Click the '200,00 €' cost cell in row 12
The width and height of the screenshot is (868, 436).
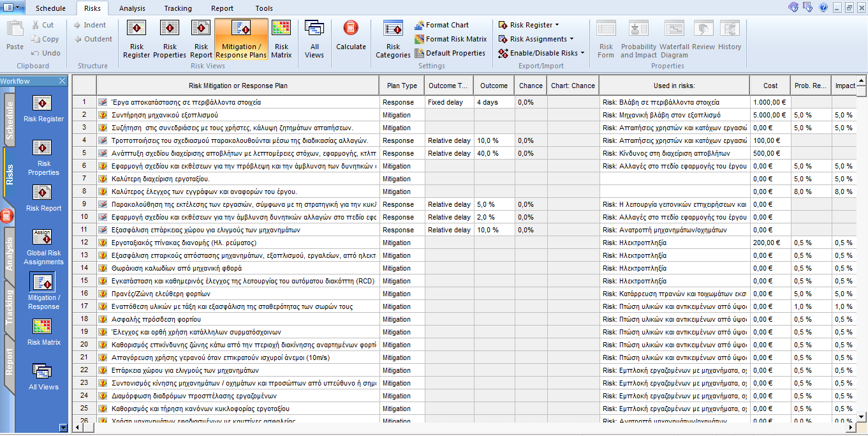click(770, 243)
